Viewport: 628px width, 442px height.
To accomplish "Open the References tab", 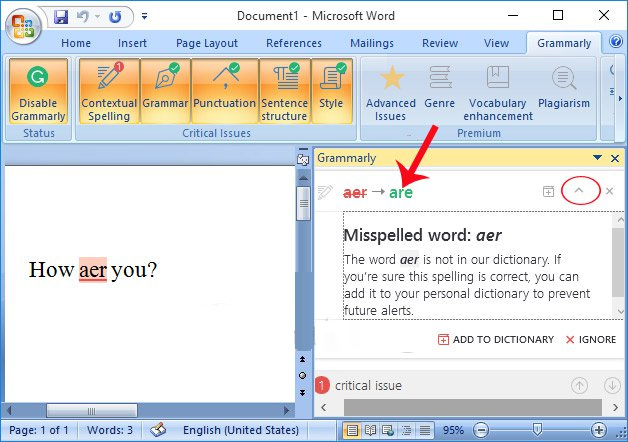I will point(294,43).
